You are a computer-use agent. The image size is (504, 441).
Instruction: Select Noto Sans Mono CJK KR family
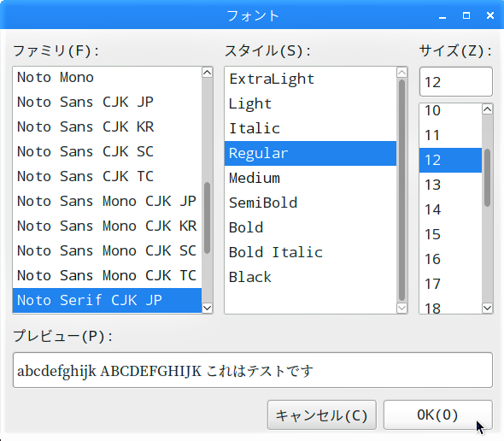pos(107,226)
